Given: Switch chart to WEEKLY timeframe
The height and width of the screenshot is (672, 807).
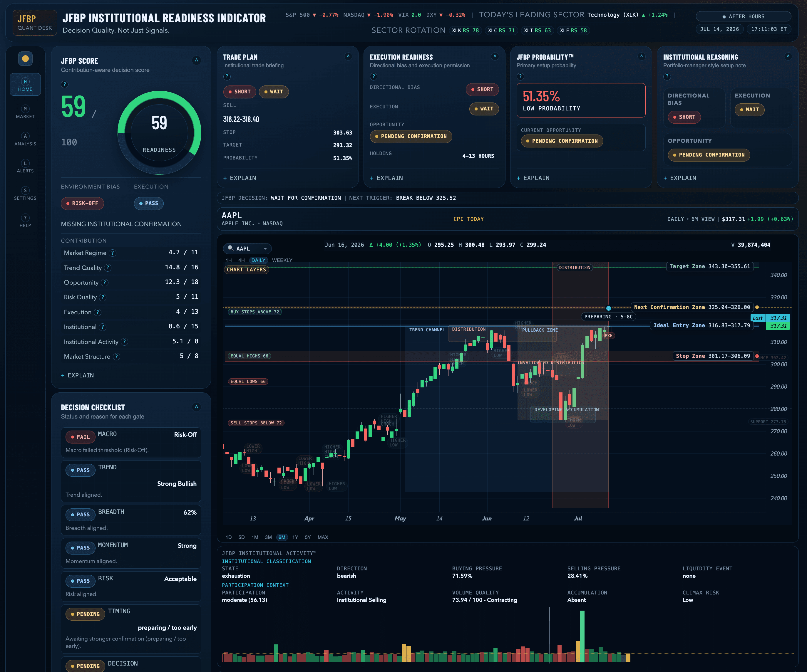Looking at the screenshot, I should pos(282,260).
